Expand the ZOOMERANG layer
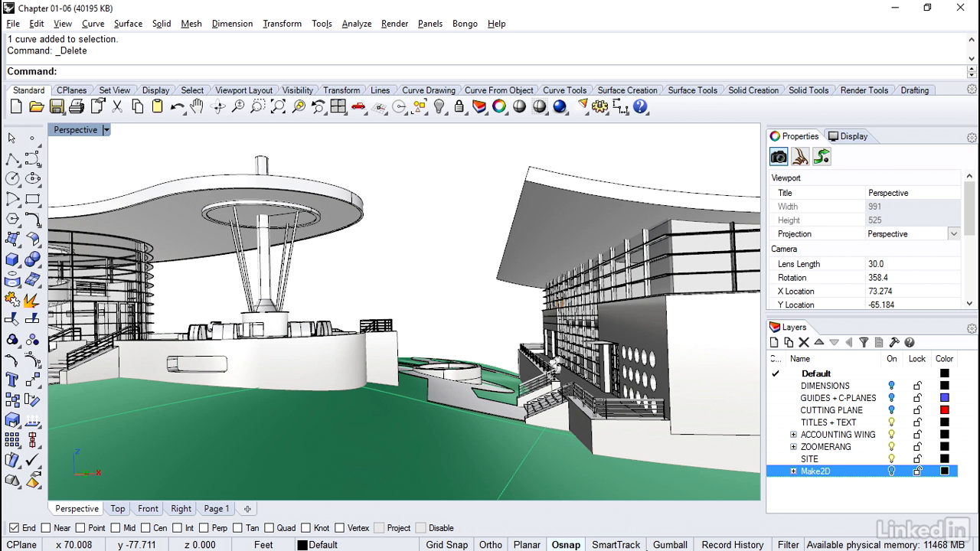 point(793,447)
